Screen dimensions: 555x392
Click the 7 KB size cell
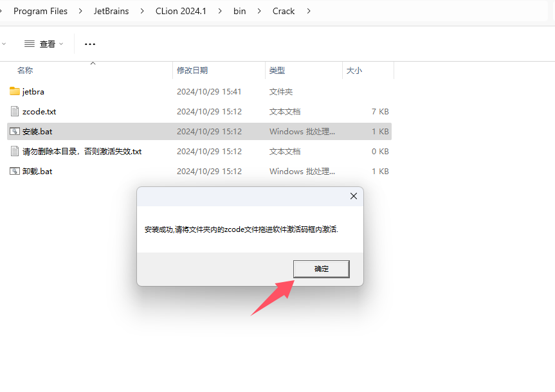click(x=380, y=111)
